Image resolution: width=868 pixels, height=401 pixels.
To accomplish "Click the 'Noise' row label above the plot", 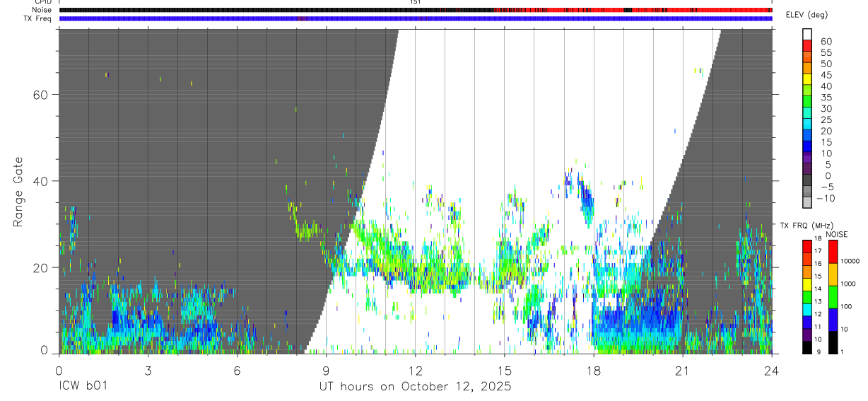I will point(42,10).
